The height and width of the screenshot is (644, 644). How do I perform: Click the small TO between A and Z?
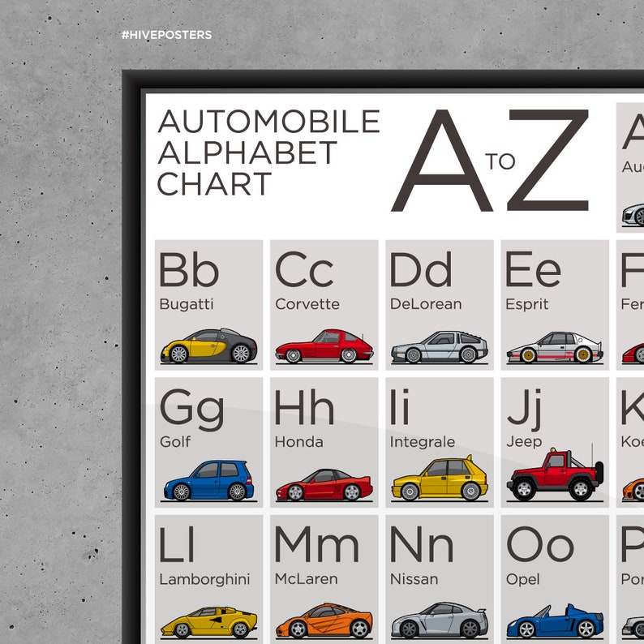point(500,161)
